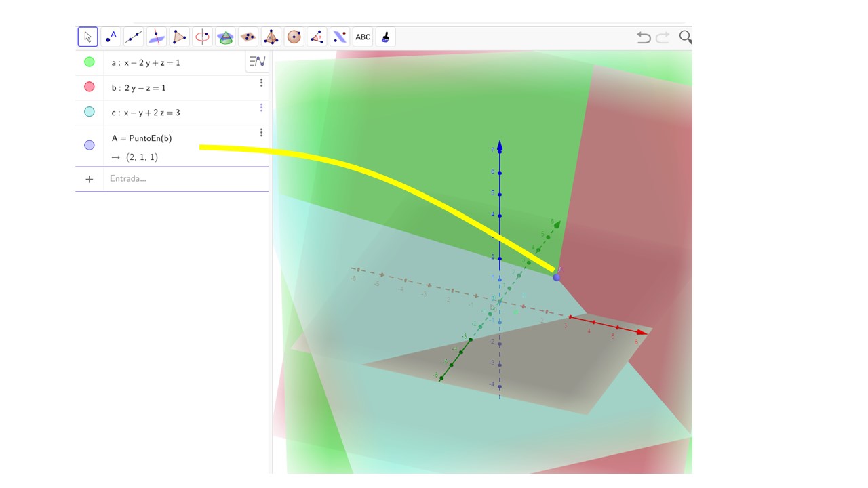
Task: Open three-dot menu for plane c
Action: (x=261, y=108)
